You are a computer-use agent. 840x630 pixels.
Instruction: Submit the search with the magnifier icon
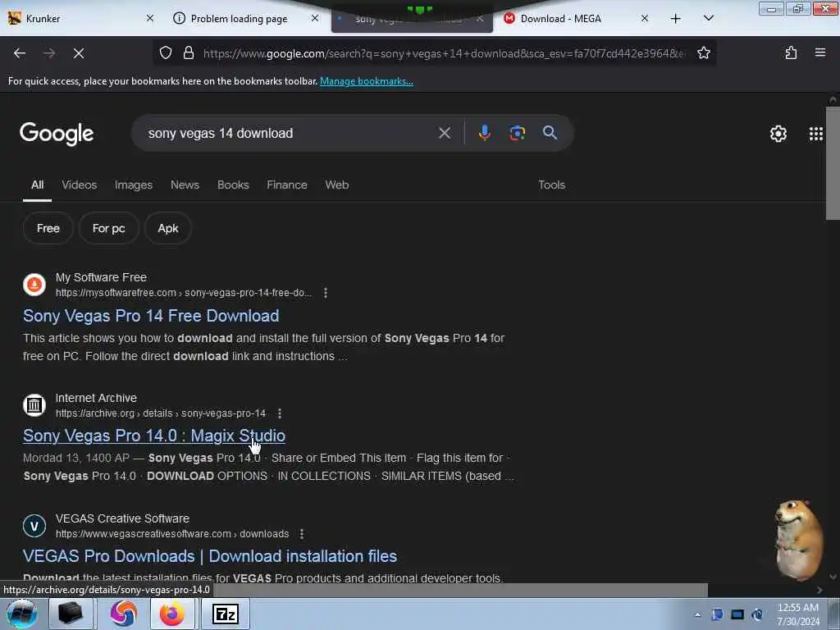click(550, 133)
